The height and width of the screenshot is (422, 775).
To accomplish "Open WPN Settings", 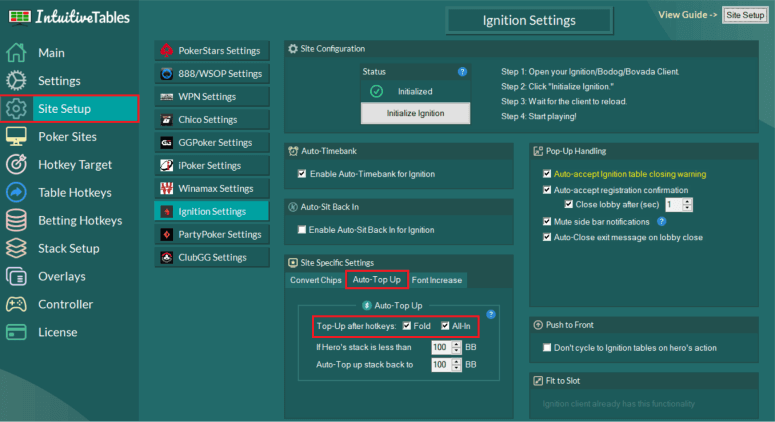I will pos(212,97).
